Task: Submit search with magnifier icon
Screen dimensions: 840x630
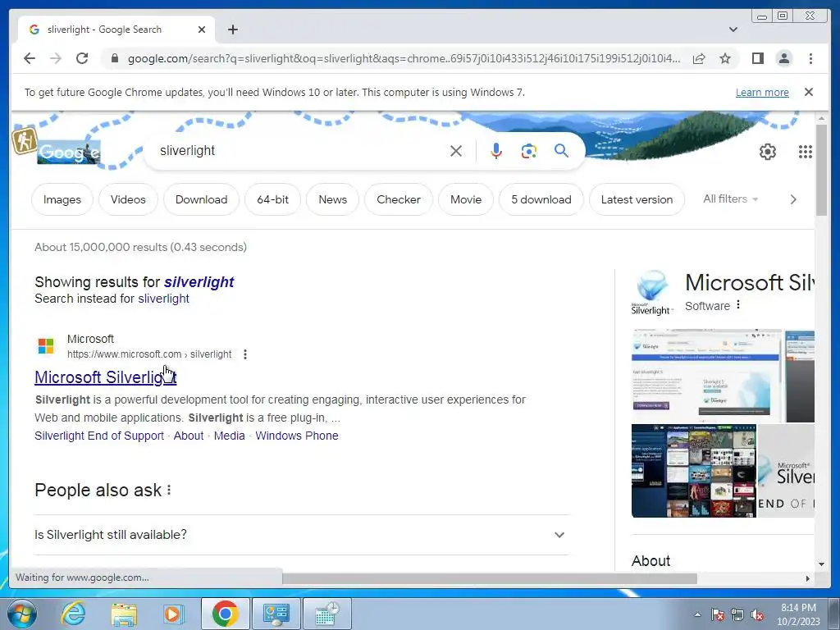Action: click(561, 151)
